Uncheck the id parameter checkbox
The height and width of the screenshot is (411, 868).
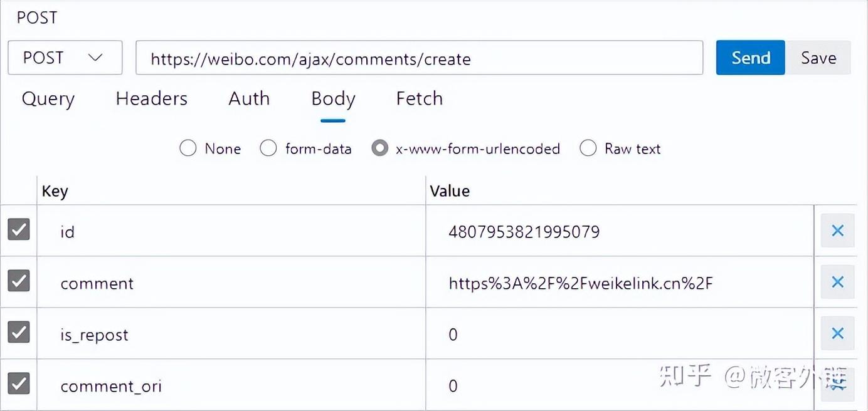[x=19, y=229]
